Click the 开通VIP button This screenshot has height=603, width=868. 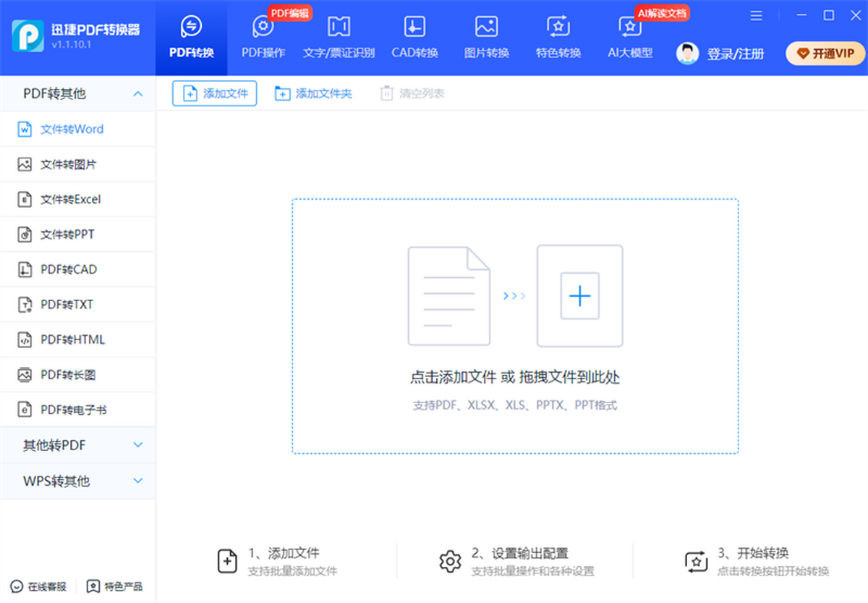tap(825, 53)
